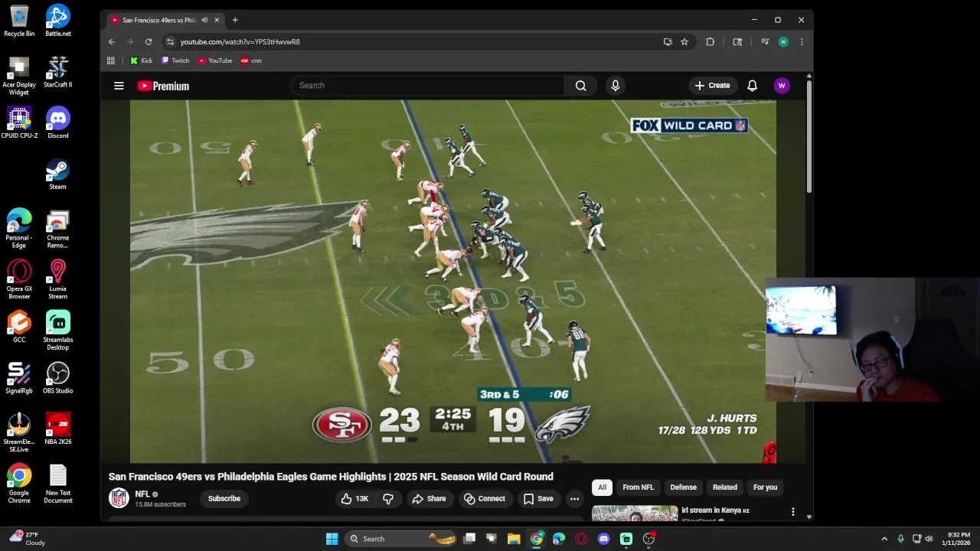This screenshot has width=980, height=551.
Task: Open Discord desktop shortcut
Action: [x=57, y=122]
